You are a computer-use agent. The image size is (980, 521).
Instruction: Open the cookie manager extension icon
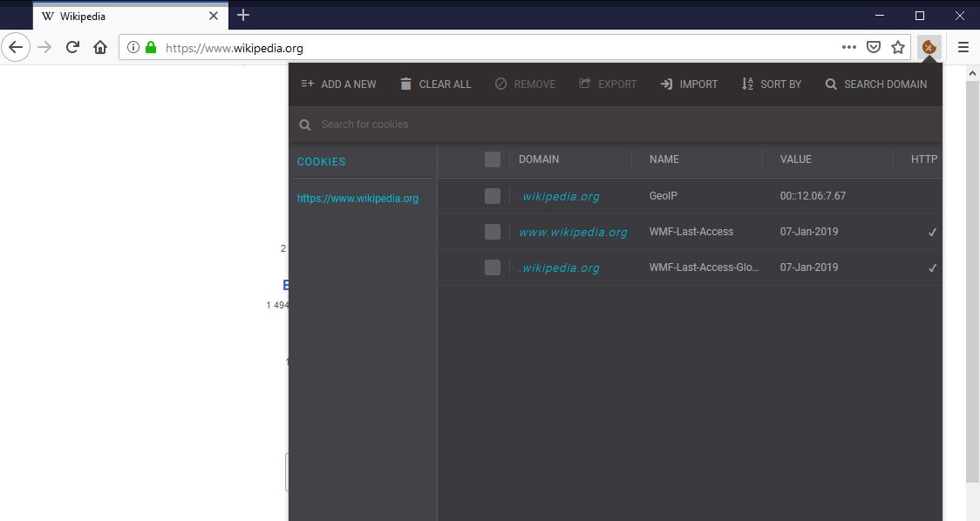click(929, 47)
